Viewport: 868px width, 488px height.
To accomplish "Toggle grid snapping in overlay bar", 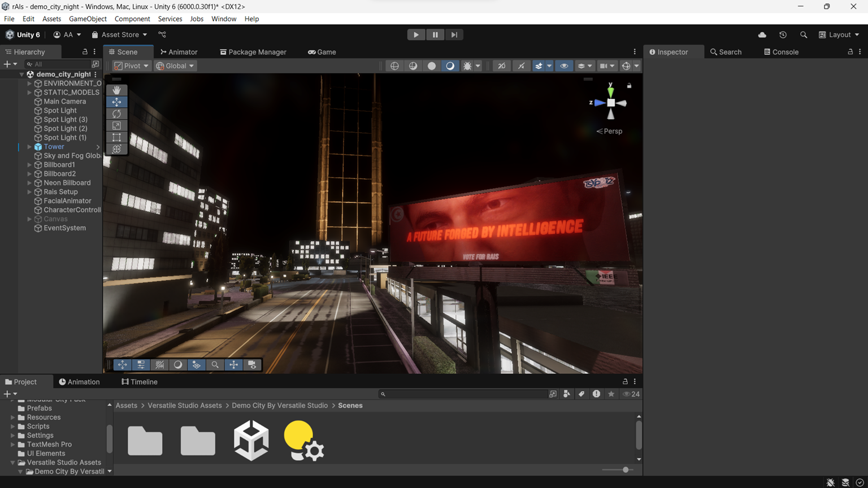I will click(x=160, y=365).
